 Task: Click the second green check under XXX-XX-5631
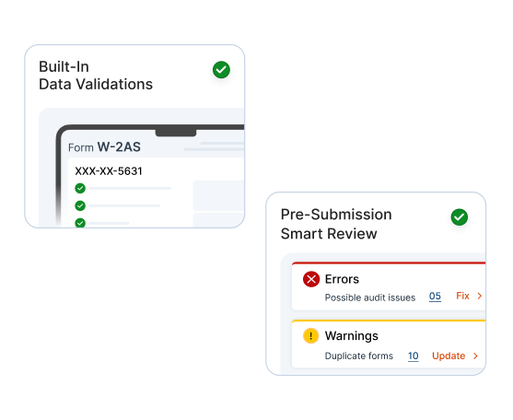pyautogui.click(x=80, y=205)
